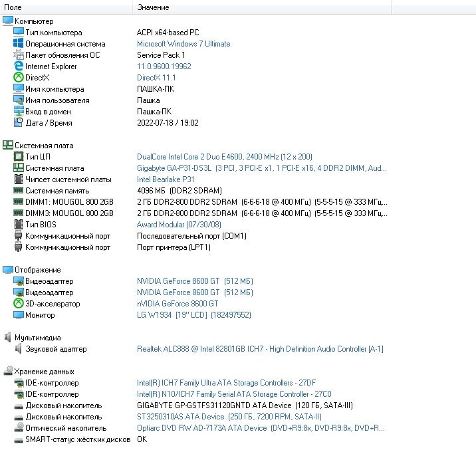Viewport: 476px width, 452px height.
Task: Select the SMART status OK value
Action: [142, 439]
